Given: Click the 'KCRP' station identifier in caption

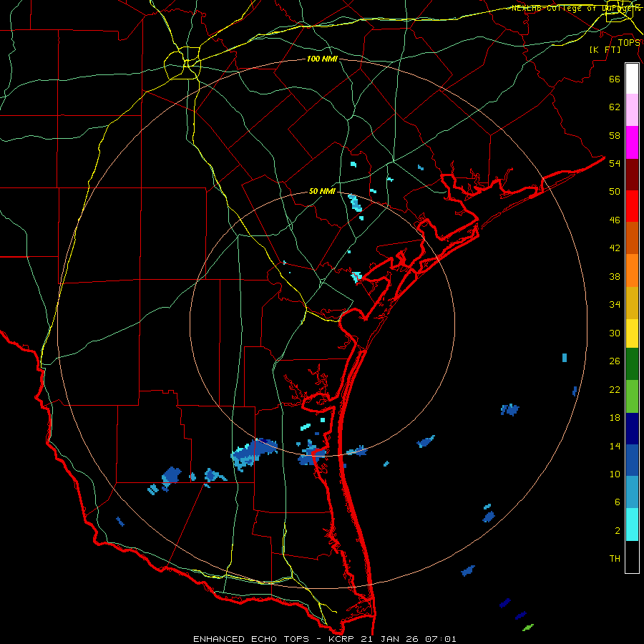Looking at the screenshot, I should [342, 639].
